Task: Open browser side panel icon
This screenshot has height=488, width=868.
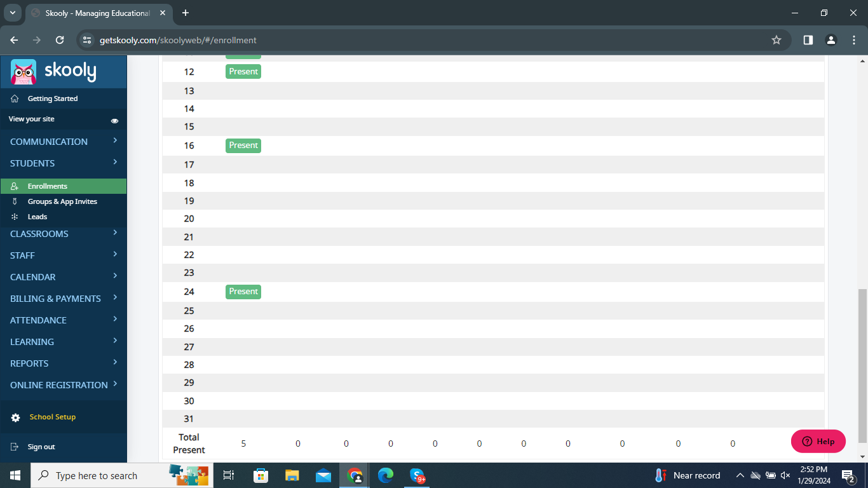Action: point(808,40)
